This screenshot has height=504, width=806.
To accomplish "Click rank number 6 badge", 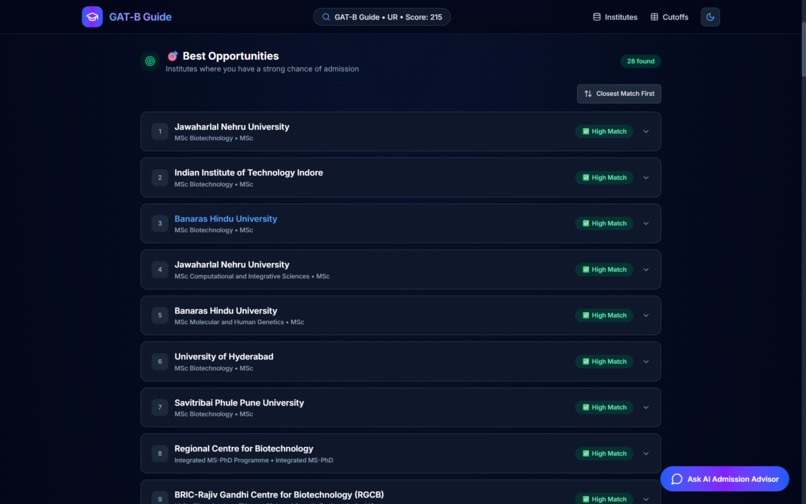I will 160,362.
